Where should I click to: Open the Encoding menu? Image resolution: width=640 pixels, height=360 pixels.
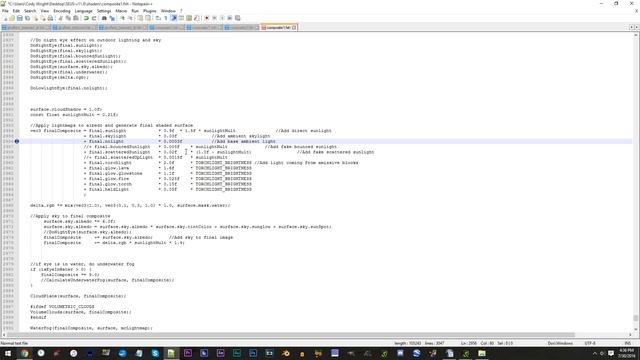(x=62, y=11)
